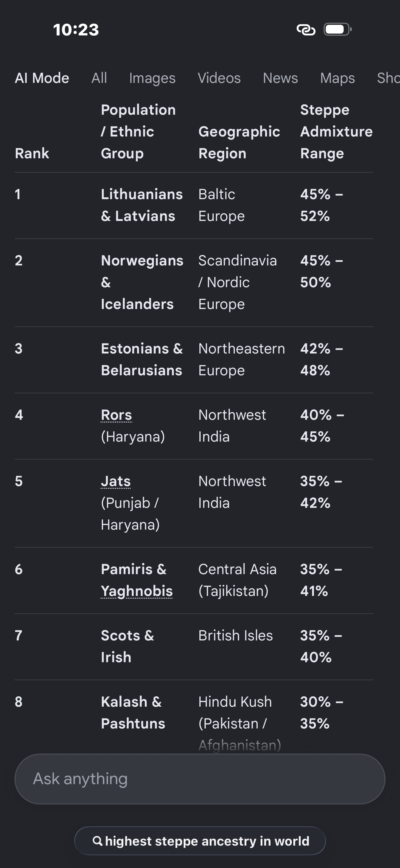400x868 pixels.
Task: Tap the battery icon in status bar
Action: point(338,29)
